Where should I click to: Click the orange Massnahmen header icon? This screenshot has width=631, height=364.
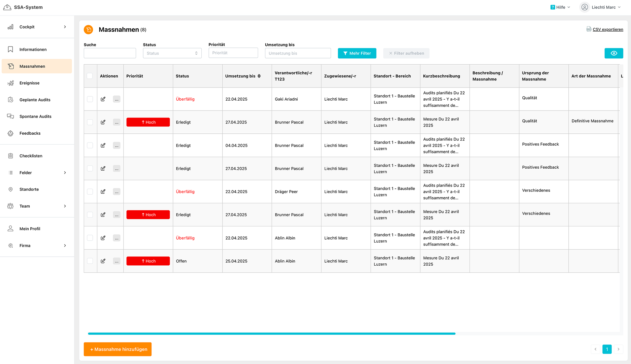coord(88,30)
